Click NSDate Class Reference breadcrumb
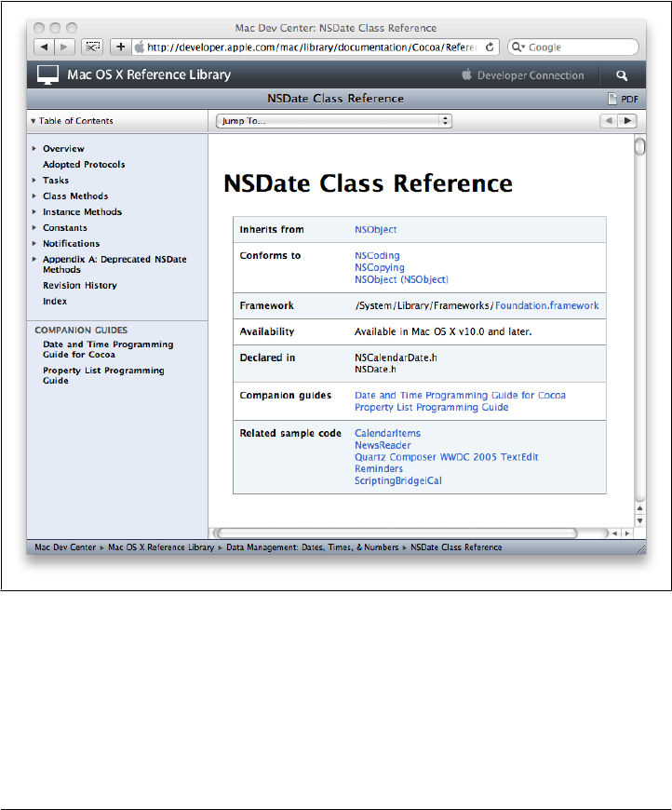The image size is (672, 810). (x=456, y=547)
